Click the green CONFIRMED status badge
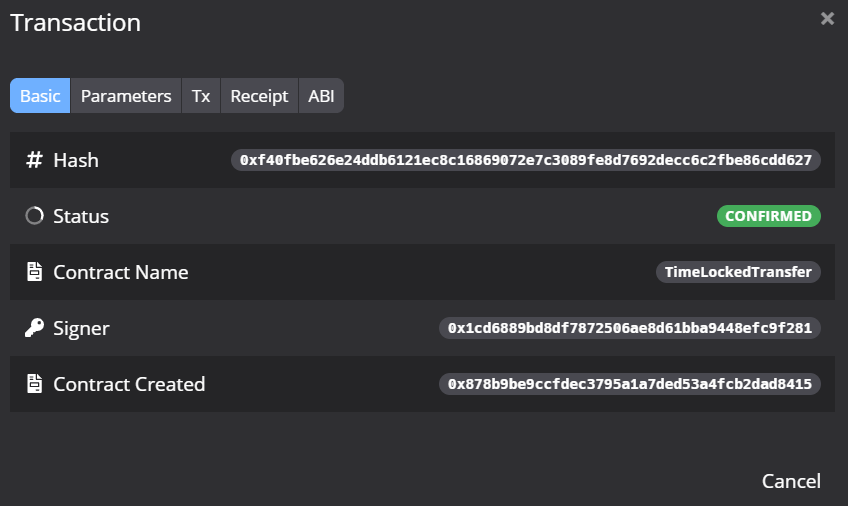Image resolution: width=848 pixels, height=506 pixels. pos(768,216)
